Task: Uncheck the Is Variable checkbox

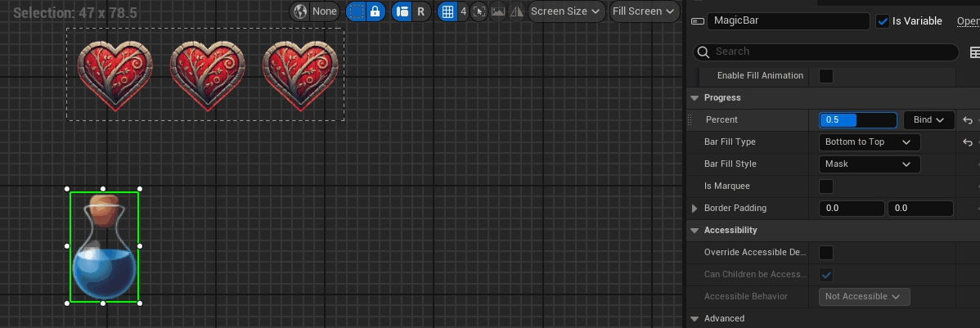Action: point(882,21)
